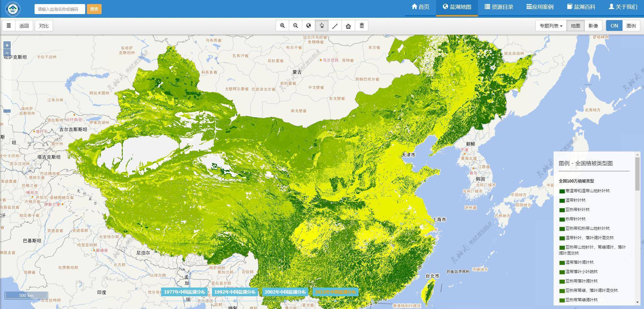Click the trash clear icon
644x309 pixels.
tap(362, 26)
